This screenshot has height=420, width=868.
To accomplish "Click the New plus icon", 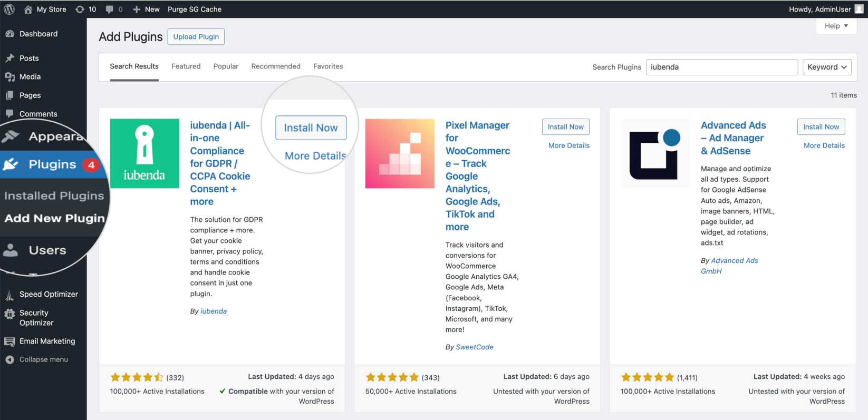I will (x=137, y=9).
